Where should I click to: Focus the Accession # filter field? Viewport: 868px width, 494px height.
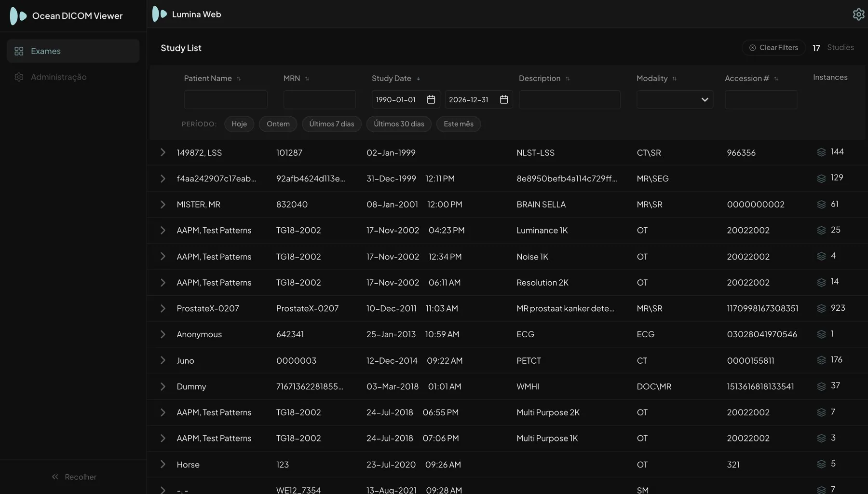761,99
